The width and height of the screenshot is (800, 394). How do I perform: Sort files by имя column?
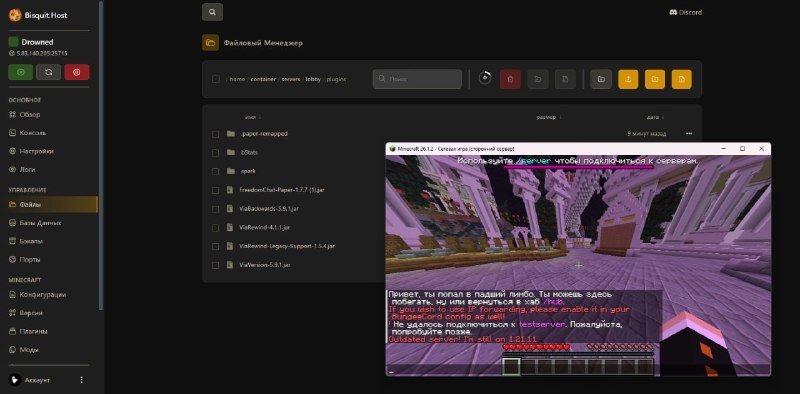pyautogui.click(x=252, y=117)
